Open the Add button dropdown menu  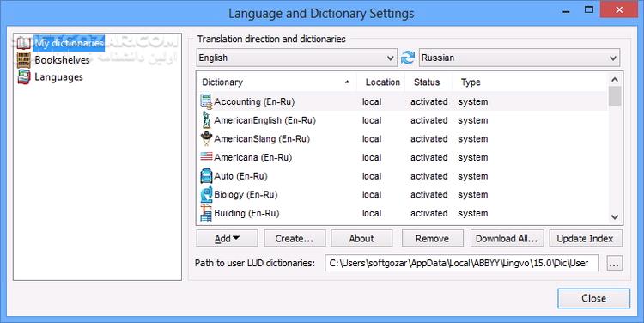(227, 238)
